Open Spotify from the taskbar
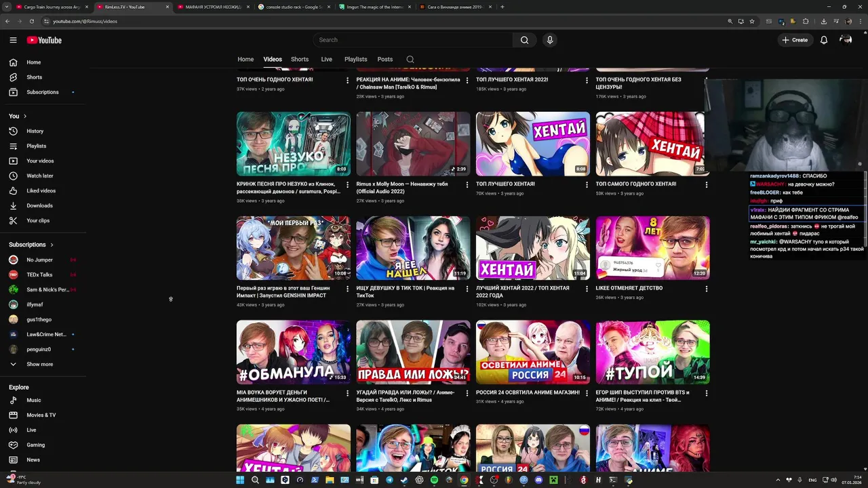 tap(435, 480)
